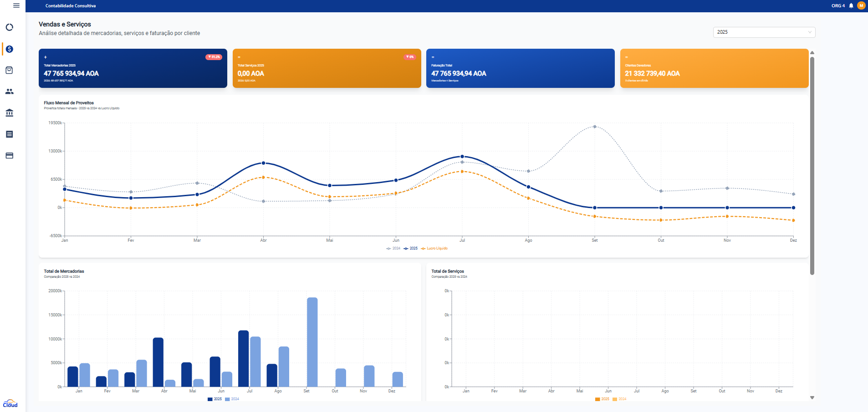The height and width of the screenshot is (412, 868).
Task: Open the shopping bag purchases icon
Action: pyautogui.click(x=9, y=70)
